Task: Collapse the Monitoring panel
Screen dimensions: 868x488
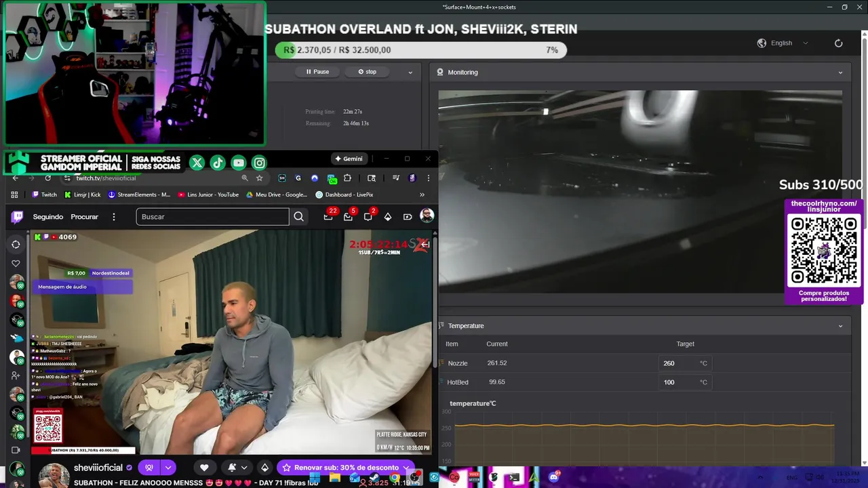Action: pos(840,73)
